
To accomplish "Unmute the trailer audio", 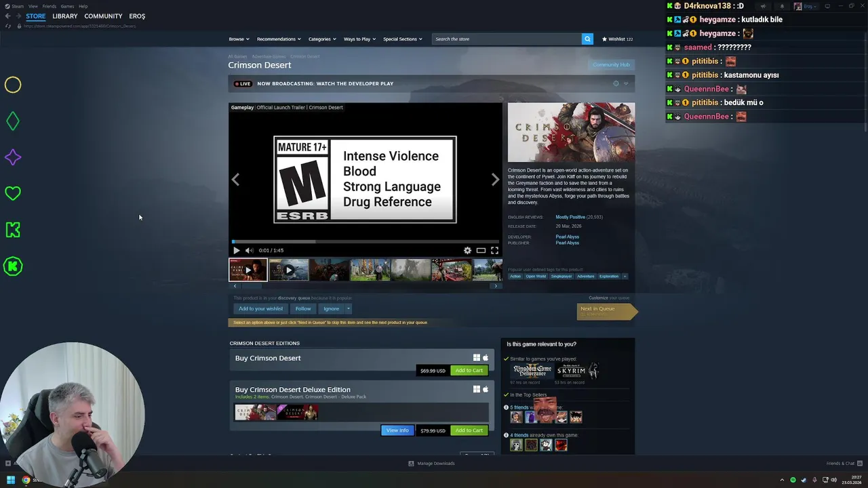I will (x=249, y=250).
